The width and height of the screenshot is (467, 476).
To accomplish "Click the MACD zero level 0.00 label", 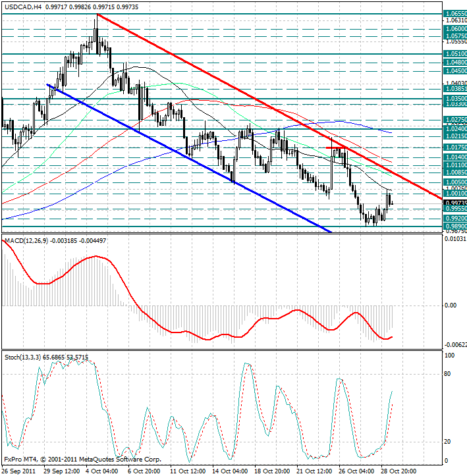I will point(451,305).
